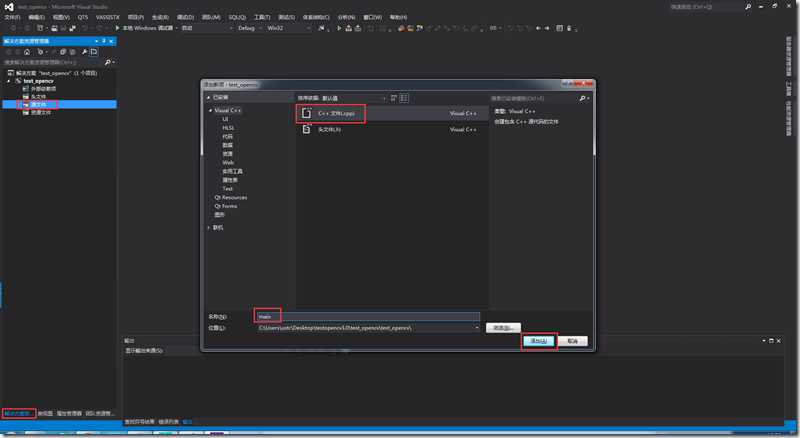This screenshot has height=438, width=800.
Task: Open the QT5 menu
Action: point(83,17)
